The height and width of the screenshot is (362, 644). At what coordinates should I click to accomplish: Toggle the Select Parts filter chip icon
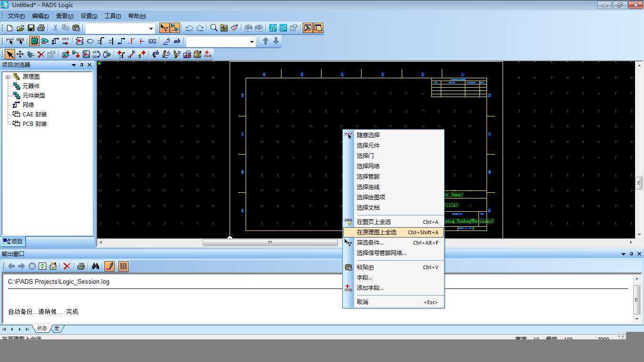[34, 41]
